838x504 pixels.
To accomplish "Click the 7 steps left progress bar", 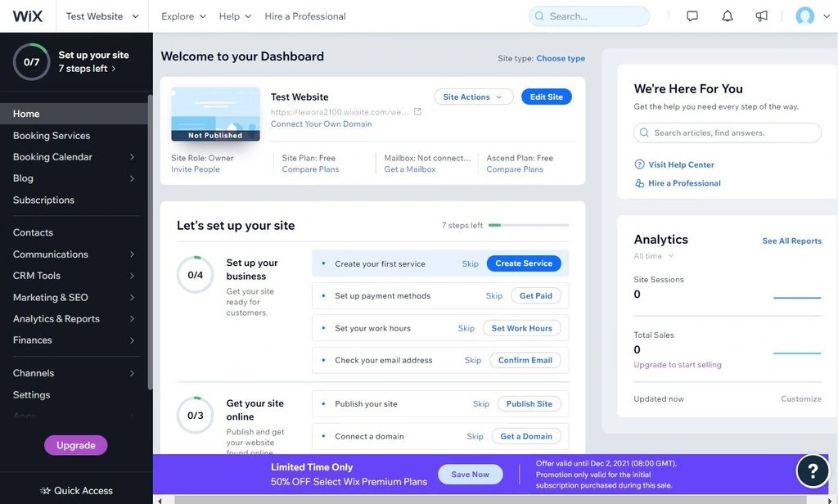I will tap(528, 225).
